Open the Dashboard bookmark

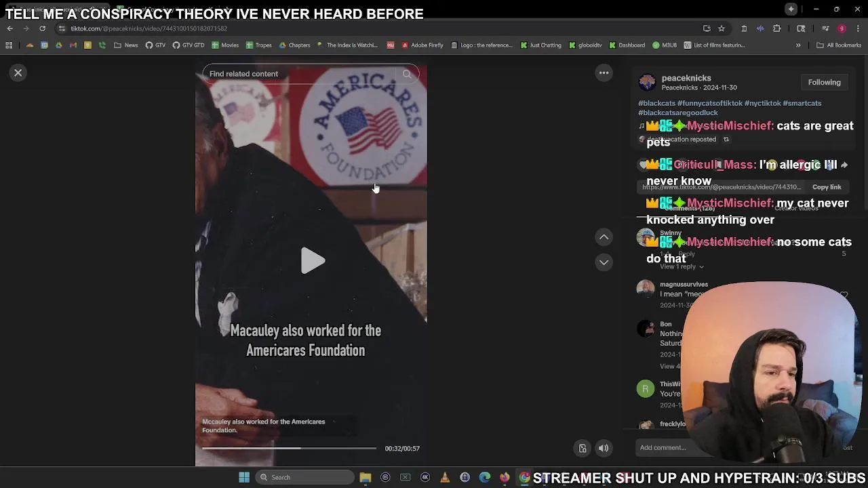627,45
